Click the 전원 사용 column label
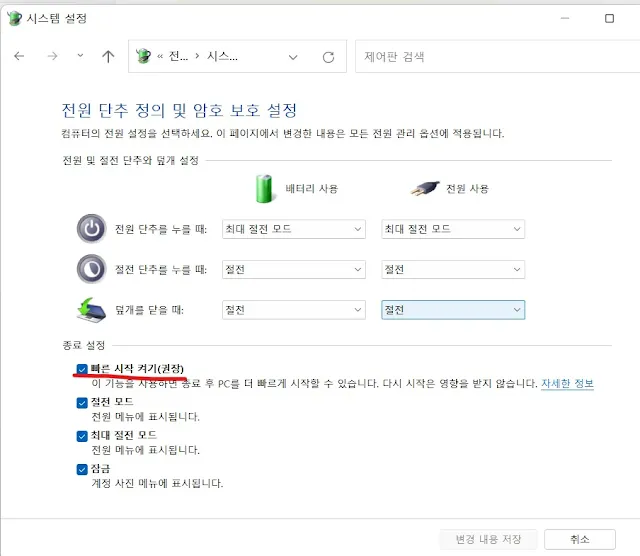The height and width of the screenshot is (556, 640). pyautogui.click(x=467, y=189)
